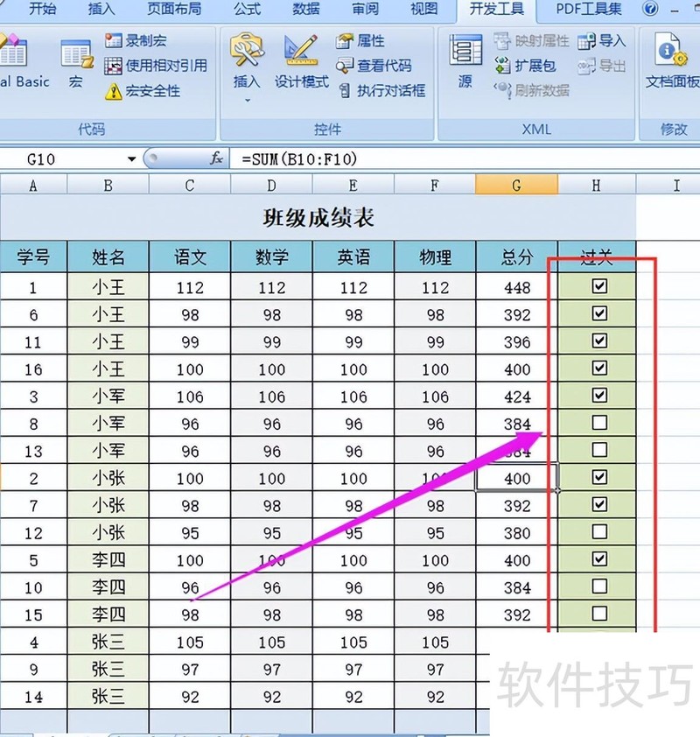Uncheck 过关 checkbox for 学号 2
The height and width of the screenshot is (737, 700).
point(599,477)
